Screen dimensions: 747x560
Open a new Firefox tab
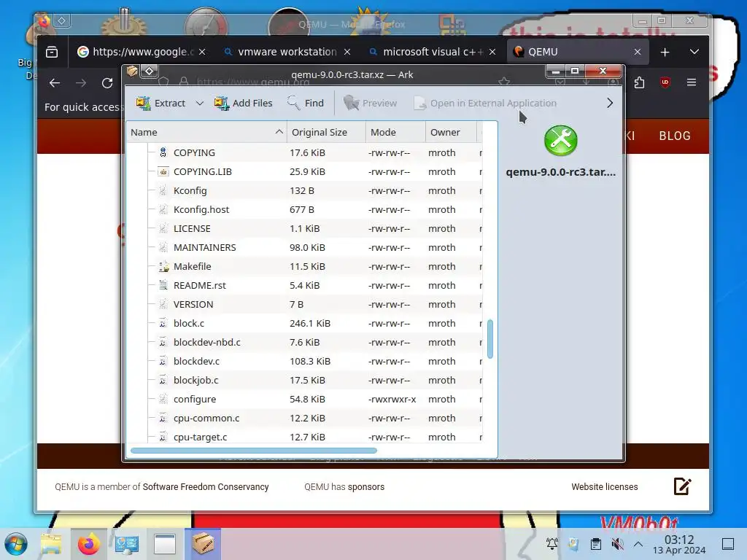[665, 52]
